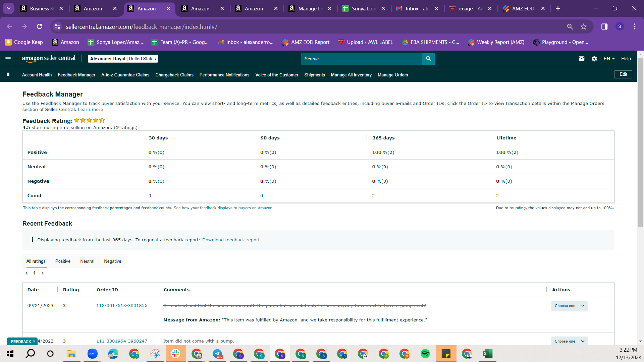Viewport: 644px width, 362px height.
Task: Open Sticky Notes from the taskbar
Action: coord(446,354)
